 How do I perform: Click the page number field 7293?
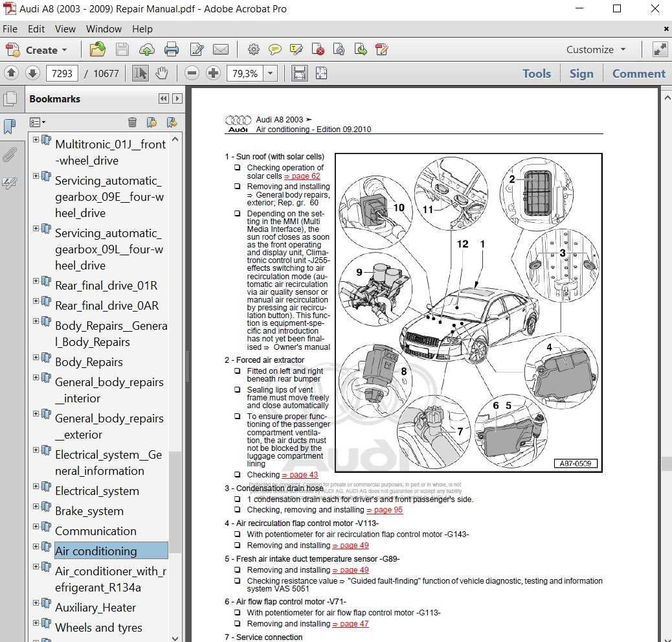pos(62,73)
